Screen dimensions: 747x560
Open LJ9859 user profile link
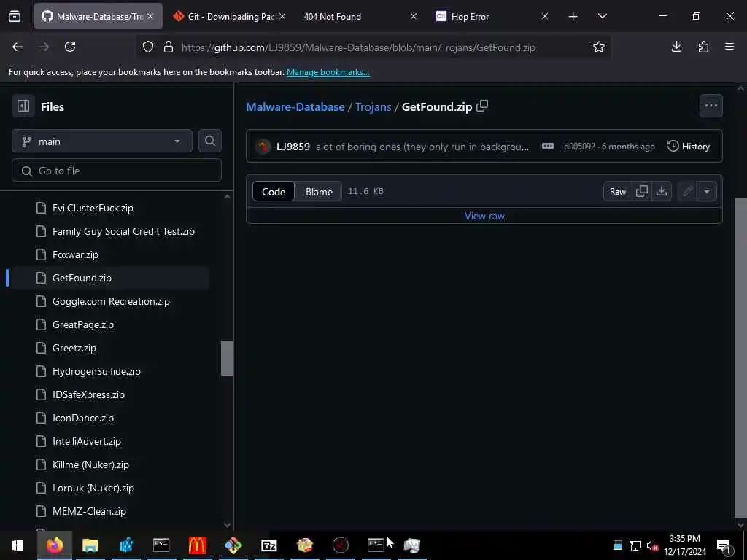(x=293, y=147)
